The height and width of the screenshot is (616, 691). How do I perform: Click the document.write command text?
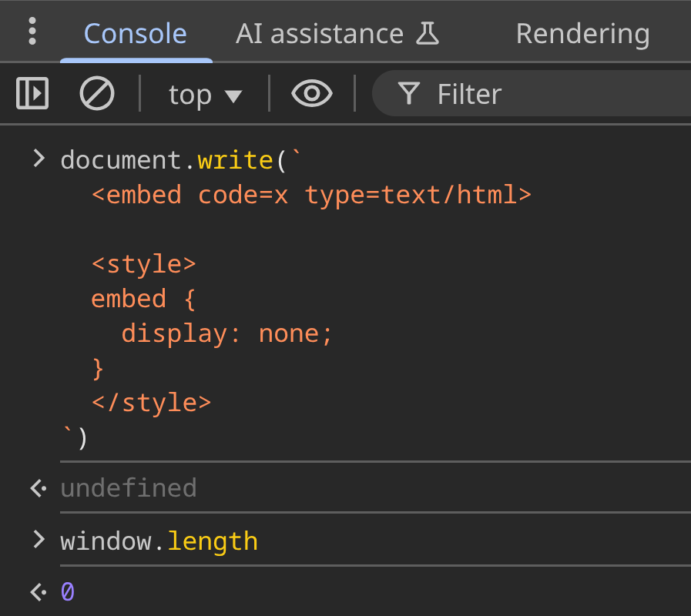[181, 159]
